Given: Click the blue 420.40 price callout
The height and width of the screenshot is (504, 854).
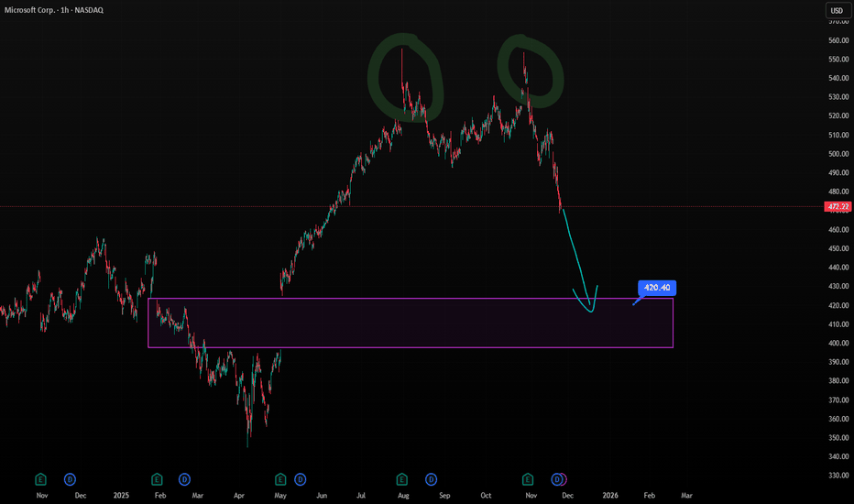Looking at the screenshot, I should (656, 288).
